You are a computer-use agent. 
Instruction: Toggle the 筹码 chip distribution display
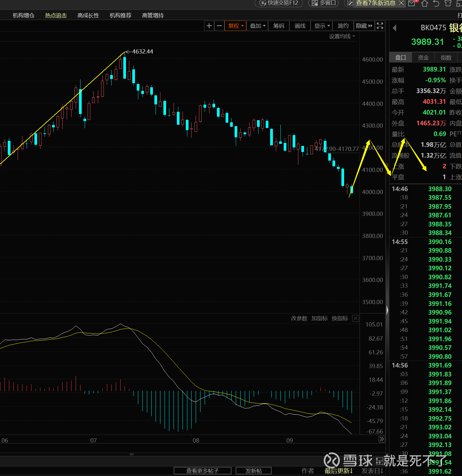(x=279, y=26)
